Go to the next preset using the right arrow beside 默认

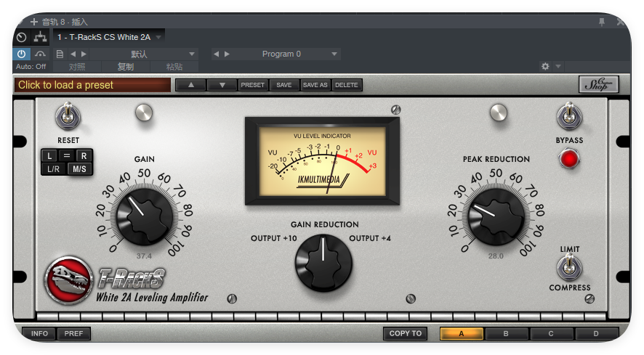click(84, 54)
